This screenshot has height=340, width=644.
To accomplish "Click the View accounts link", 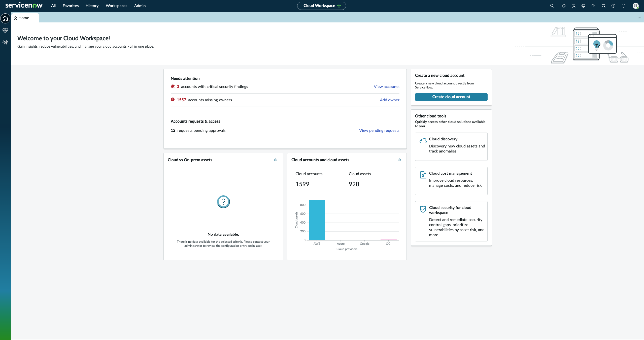I will (386, 87).
